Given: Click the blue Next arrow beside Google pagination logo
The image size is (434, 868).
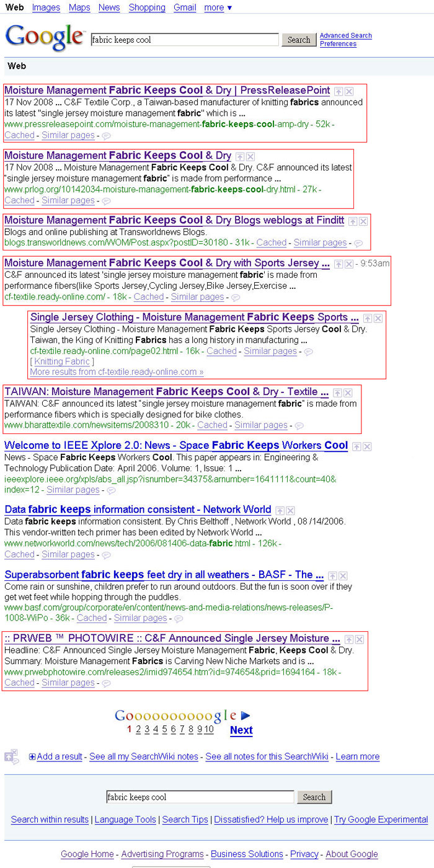Looking at the screenshot, I should 246,716.
